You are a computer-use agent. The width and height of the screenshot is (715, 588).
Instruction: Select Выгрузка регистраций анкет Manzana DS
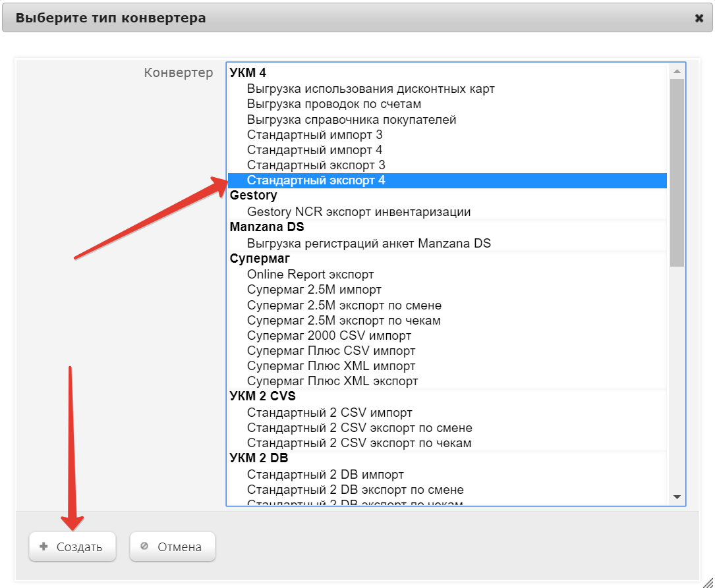[x=447, y=243]
